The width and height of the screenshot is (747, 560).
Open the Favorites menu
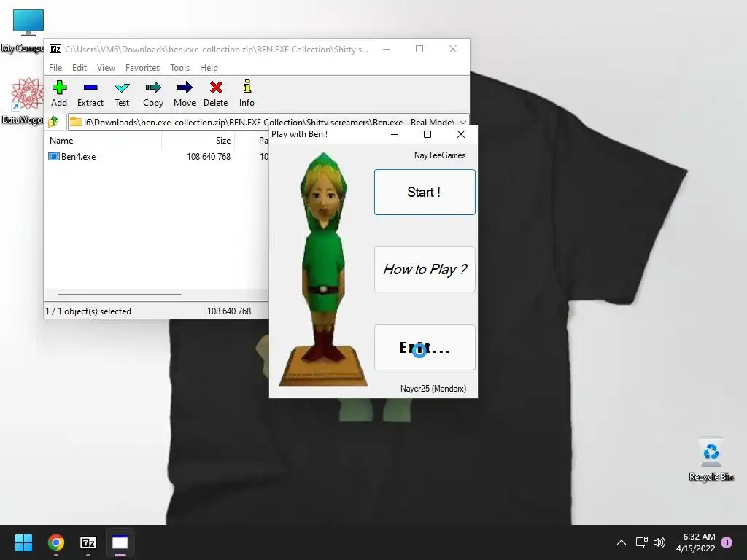[x=142, y=68]
